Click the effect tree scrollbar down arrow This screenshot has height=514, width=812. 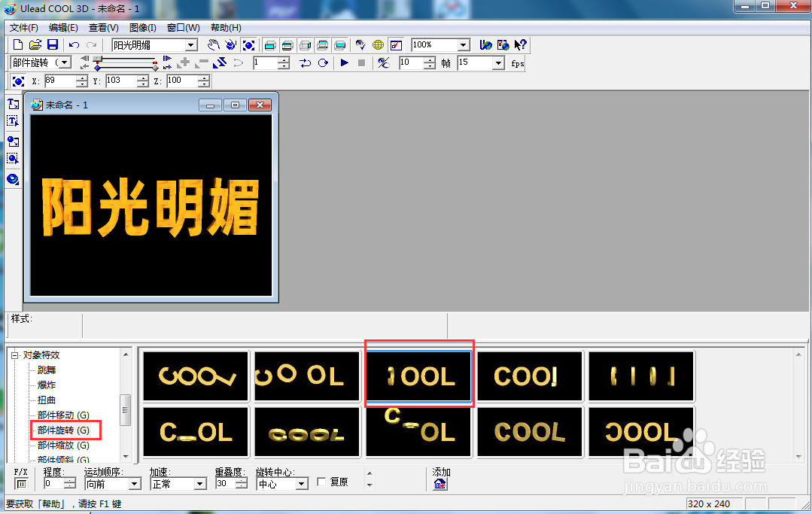126,457
